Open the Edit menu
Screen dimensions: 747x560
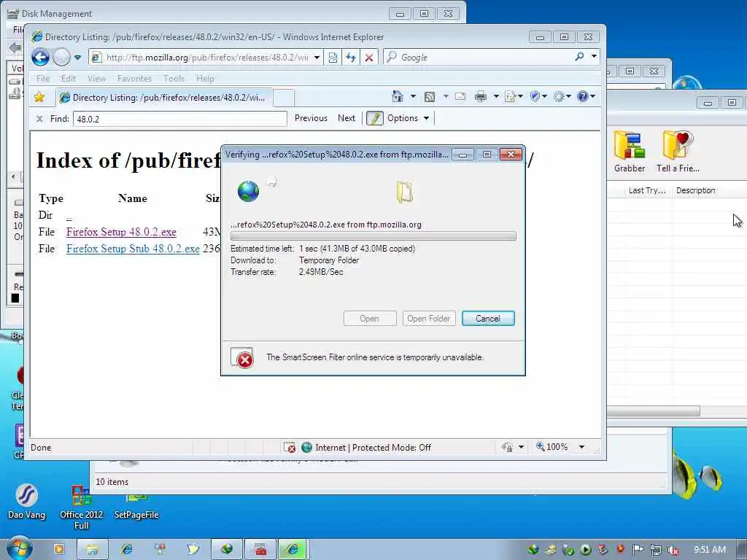click(68, 79)
